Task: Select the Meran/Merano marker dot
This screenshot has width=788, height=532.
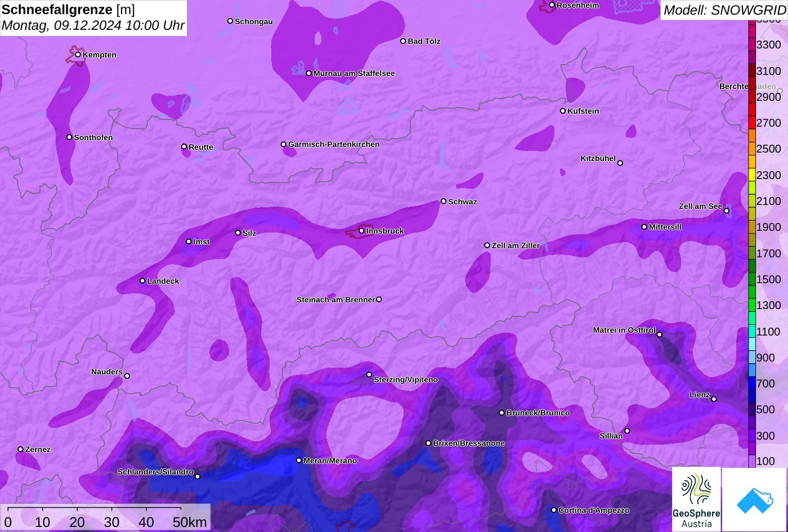Action: 299,461
